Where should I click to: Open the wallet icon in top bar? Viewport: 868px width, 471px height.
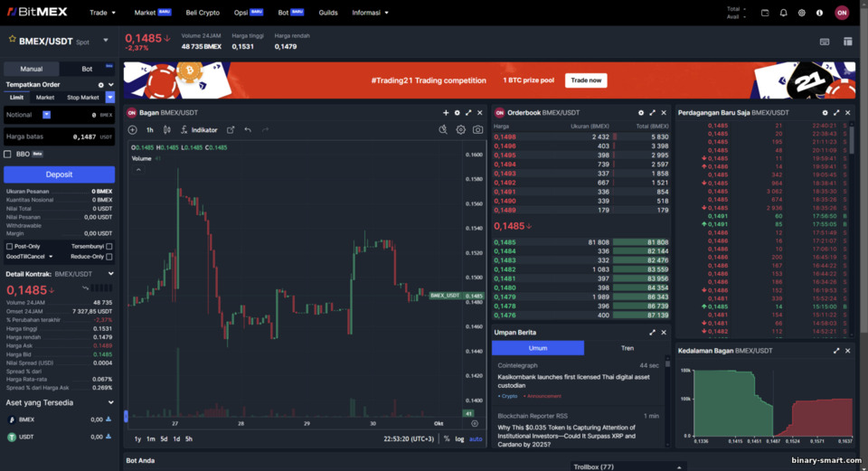[x=765, y=13]
